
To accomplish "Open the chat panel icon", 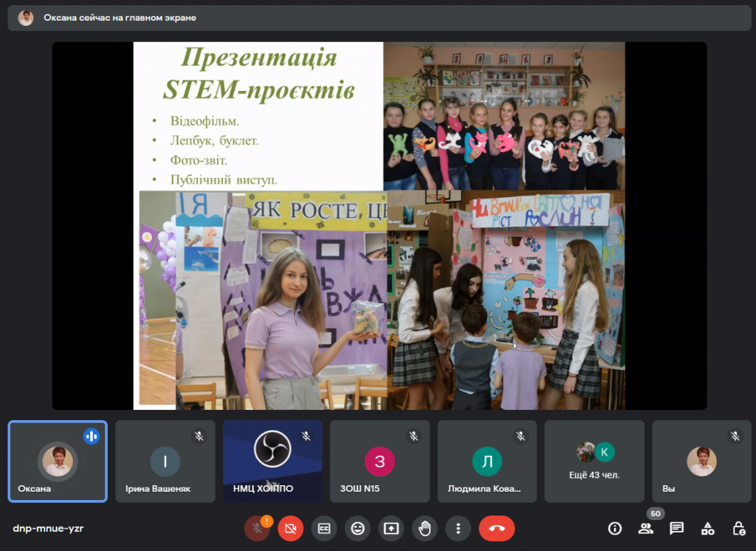I will click(x=677, y=529).
